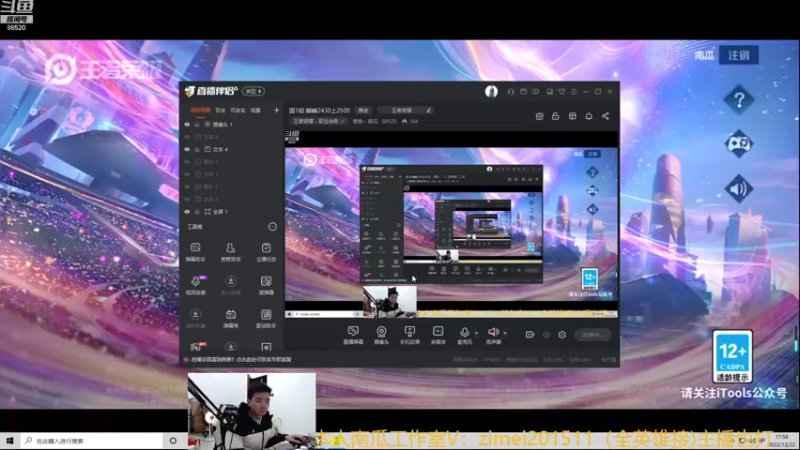Add 手机投屏 source from bottom bar
800x450 pixels.
click(x=409, y=335)
